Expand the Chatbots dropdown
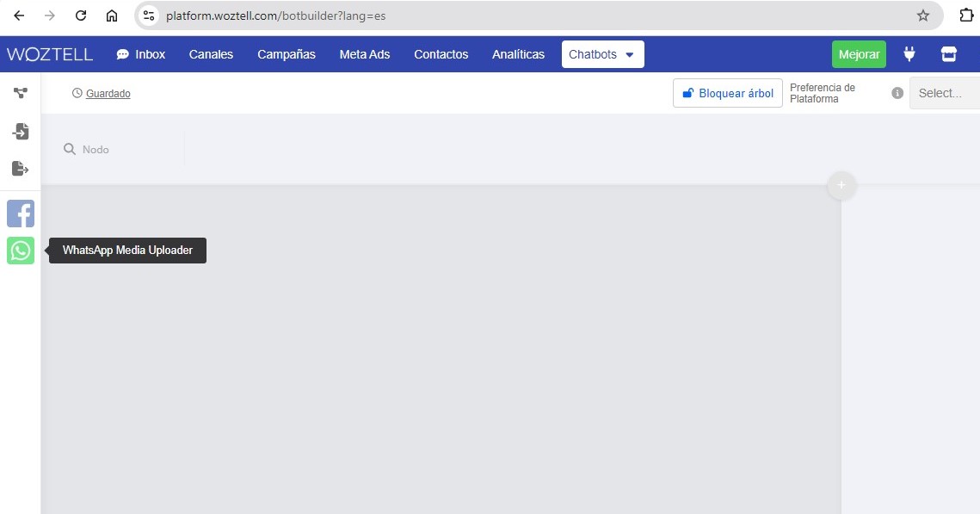 tap(602, 54)
